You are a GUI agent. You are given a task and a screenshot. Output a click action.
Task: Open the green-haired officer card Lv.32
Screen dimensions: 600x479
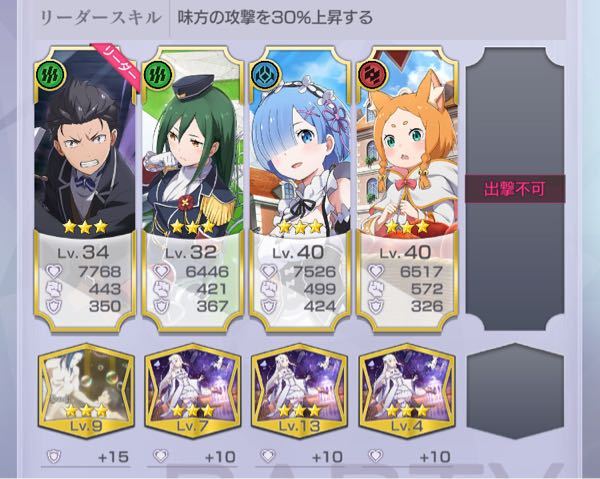192,188
